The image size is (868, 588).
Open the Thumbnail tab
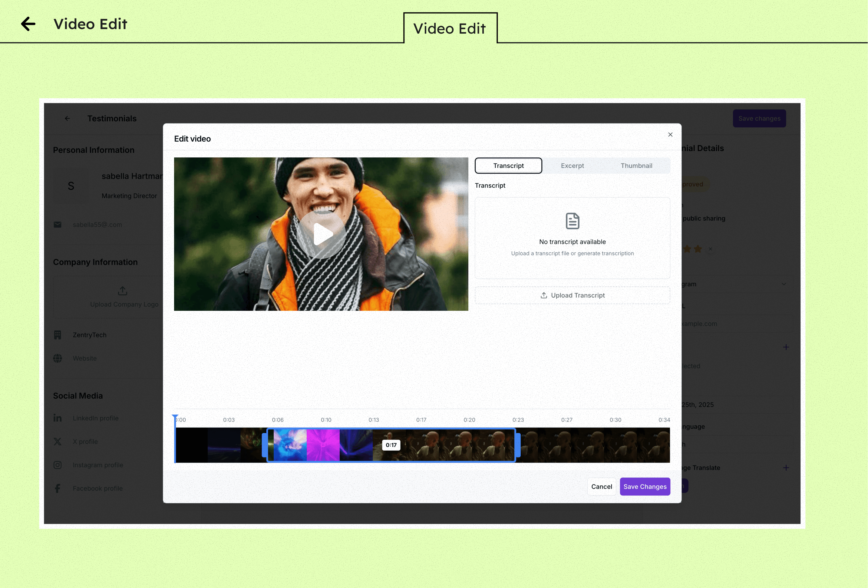(x=636, y=166)
